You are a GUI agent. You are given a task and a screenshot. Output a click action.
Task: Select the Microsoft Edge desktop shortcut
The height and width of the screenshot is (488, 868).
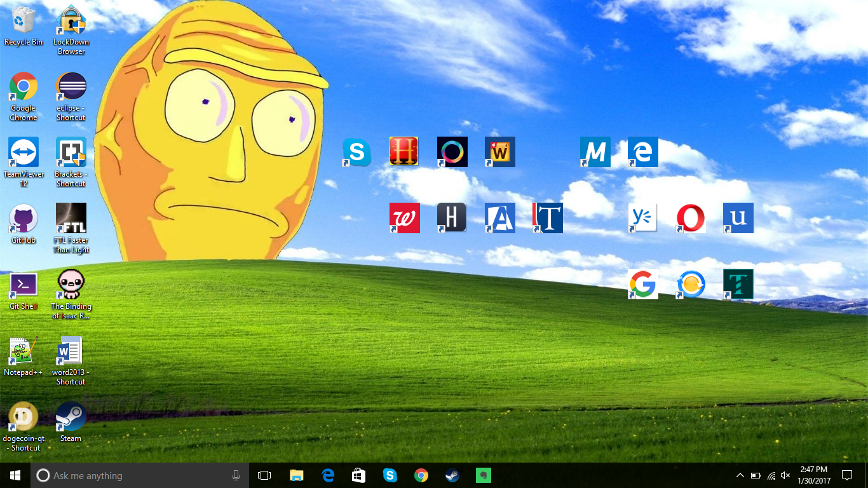[x=643, y=152]
